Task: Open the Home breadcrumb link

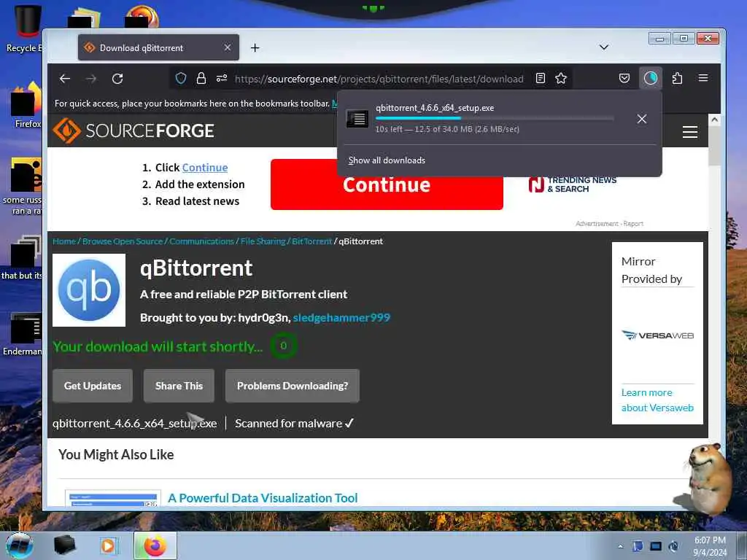Action: coord(64,241)
